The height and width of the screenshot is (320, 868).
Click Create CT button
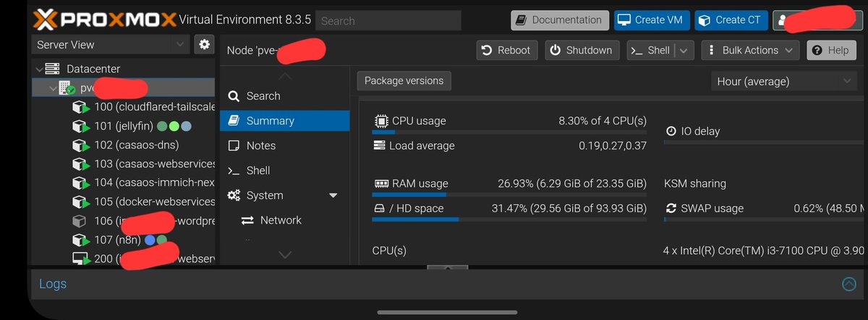click(x=731, y=20)
